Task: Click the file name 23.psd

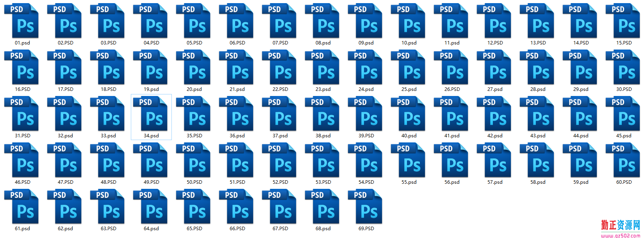Action: tap(323, 89)
